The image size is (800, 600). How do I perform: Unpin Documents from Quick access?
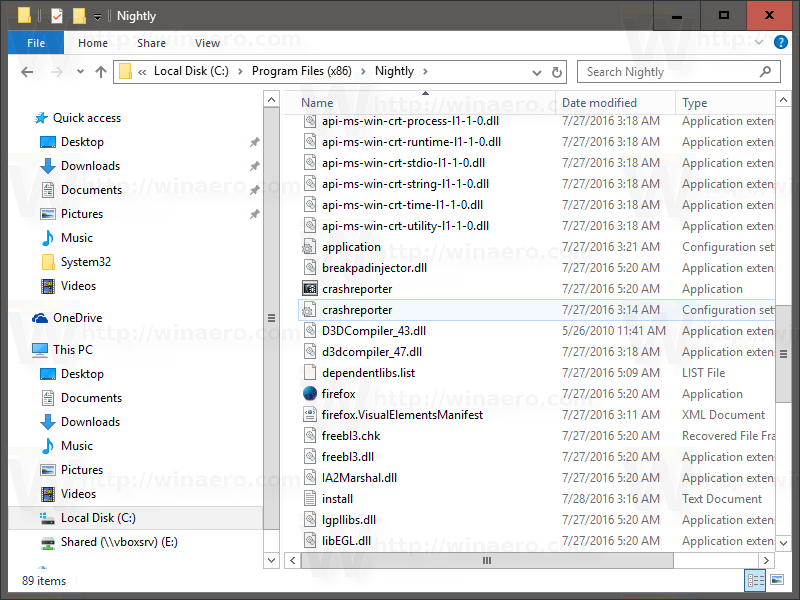pos(255,190)
